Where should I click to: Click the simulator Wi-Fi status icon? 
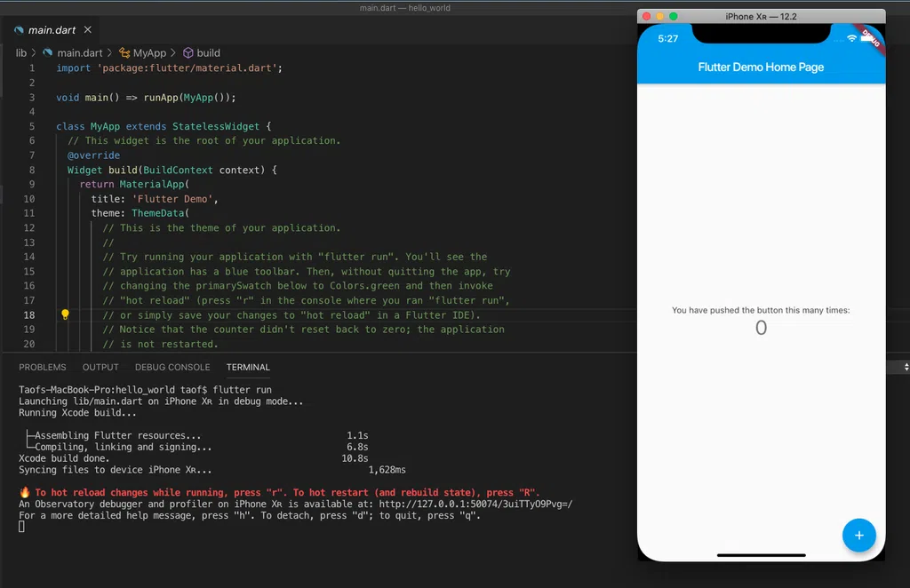[x=851, y=38]
